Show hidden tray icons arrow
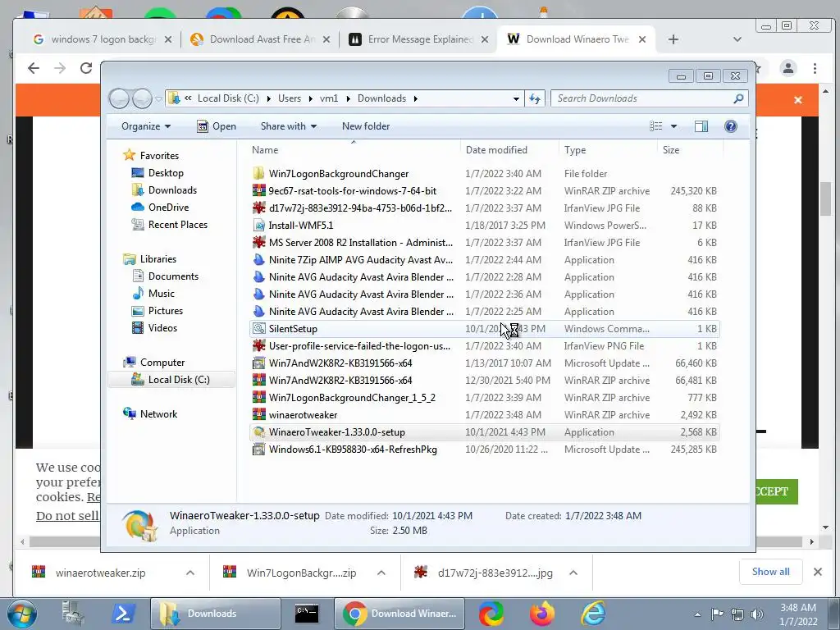Viewport: 840px width, 630px height. [x=697, y=614]
